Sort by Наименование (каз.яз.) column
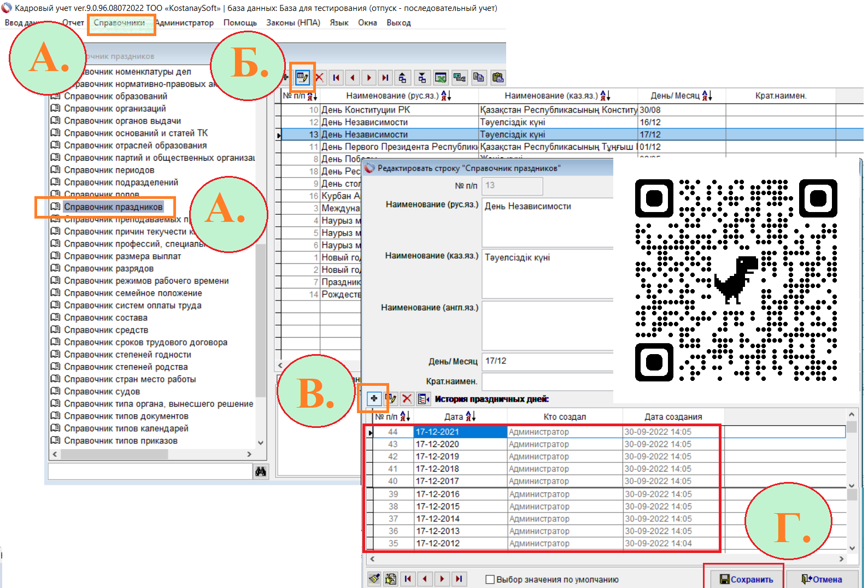The width and height of the screenshot is (868, 588). coord(605,96)
